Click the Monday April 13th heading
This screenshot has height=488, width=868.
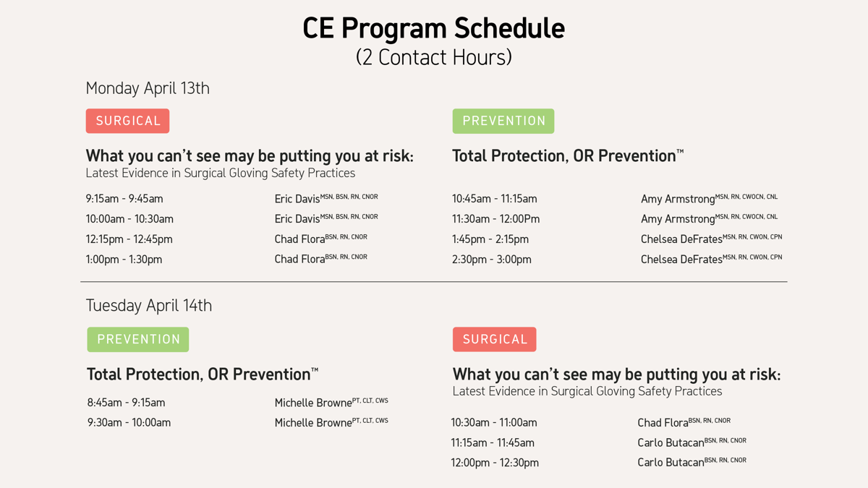tap(148, 88)
